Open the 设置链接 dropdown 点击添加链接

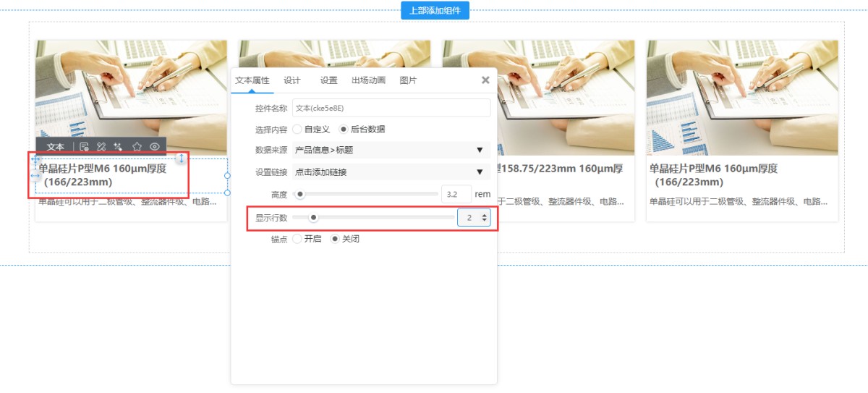coord(391,172)
